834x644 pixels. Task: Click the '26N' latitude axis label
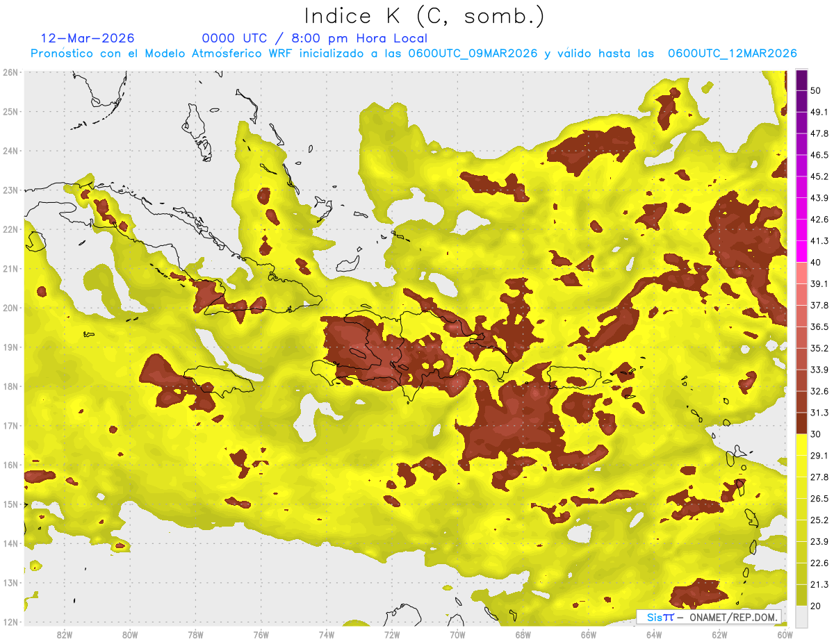click(10, 72)
